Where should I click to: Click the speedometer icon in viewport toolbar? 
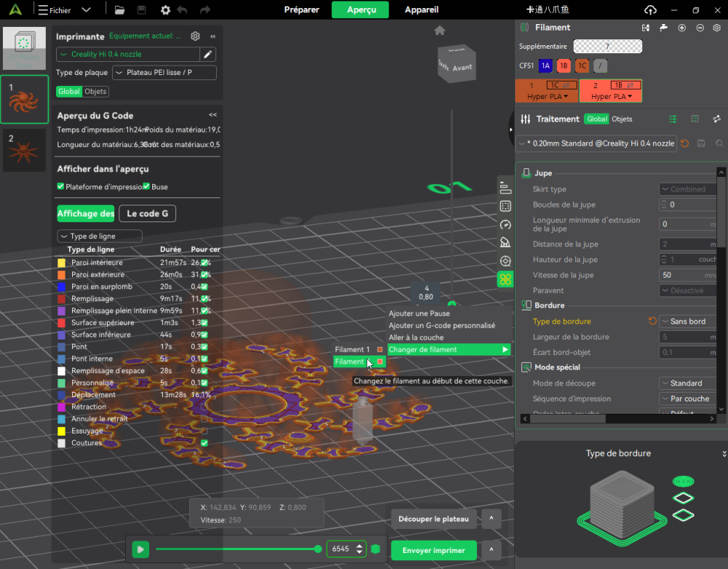coord(505,225)
